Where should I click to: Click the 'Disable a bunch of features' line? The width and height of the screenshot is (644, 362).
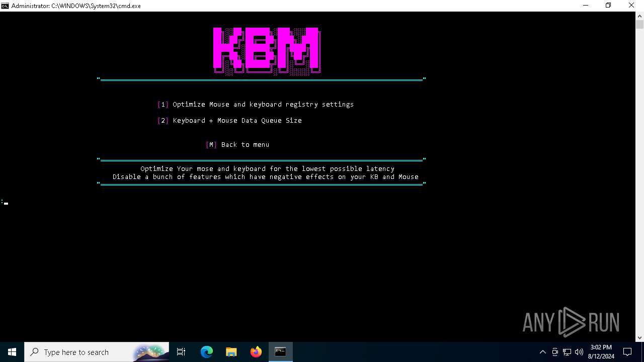coord(266,177)
